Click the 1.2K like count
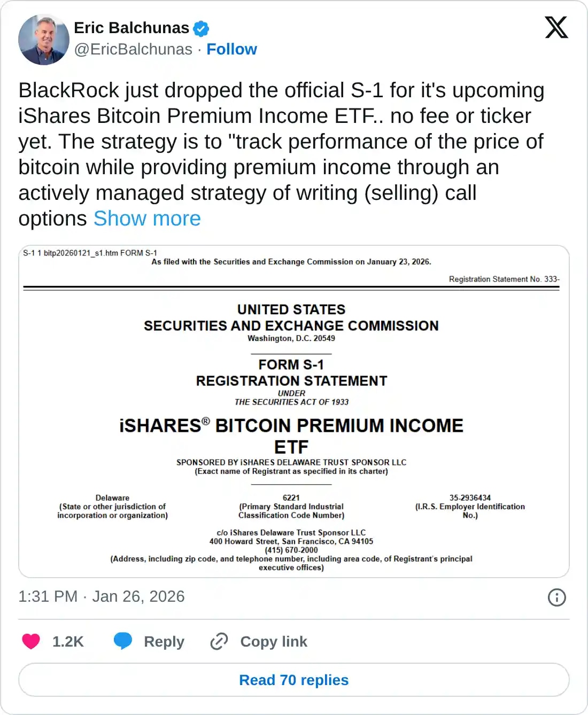The width and height of the screenshot is (588, 715). [x=68, y=641]
